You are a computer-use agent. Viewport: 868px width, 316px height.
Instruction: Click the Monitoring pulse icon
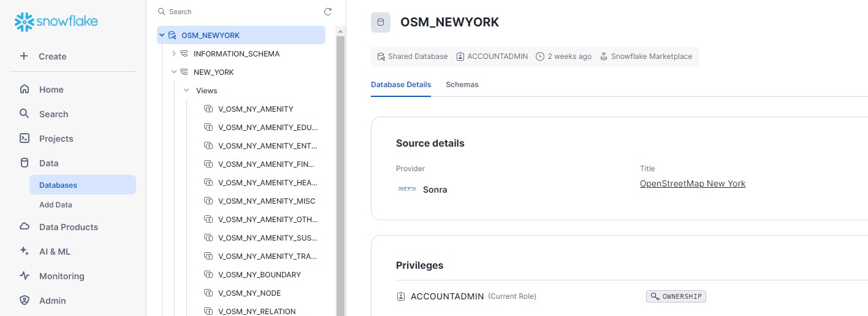25,276
